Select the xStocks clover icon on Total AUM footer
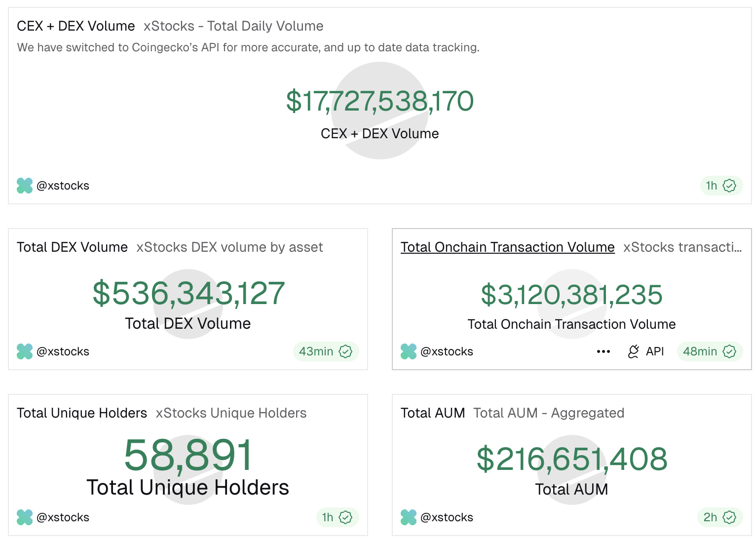The width and height of the screenshot is (756, 540). [408, 517]
